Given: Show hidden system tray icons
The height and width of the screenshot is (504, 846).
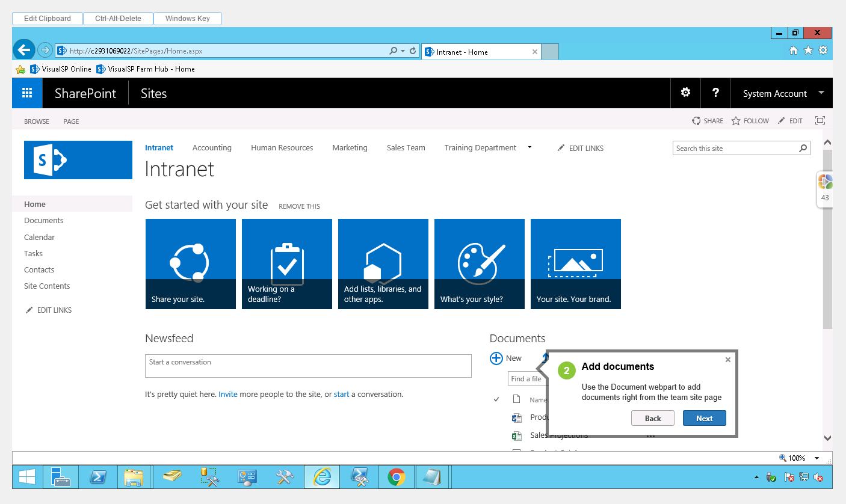Looking at the screenshot, I should [756, 478].
